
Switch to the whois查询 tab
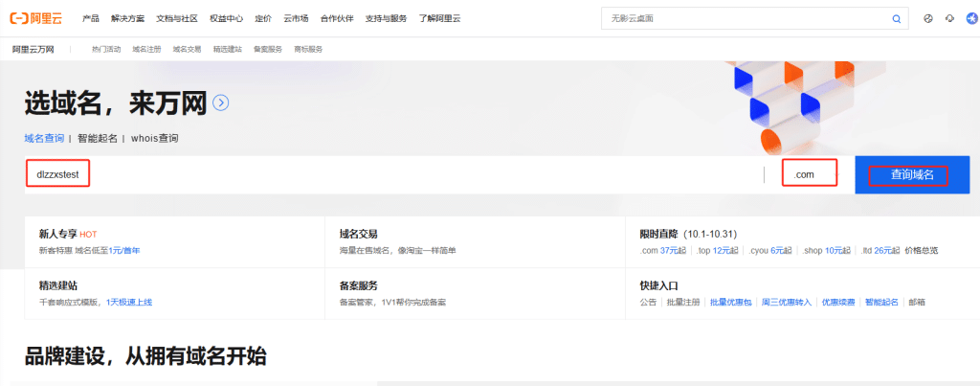(154, 138)
